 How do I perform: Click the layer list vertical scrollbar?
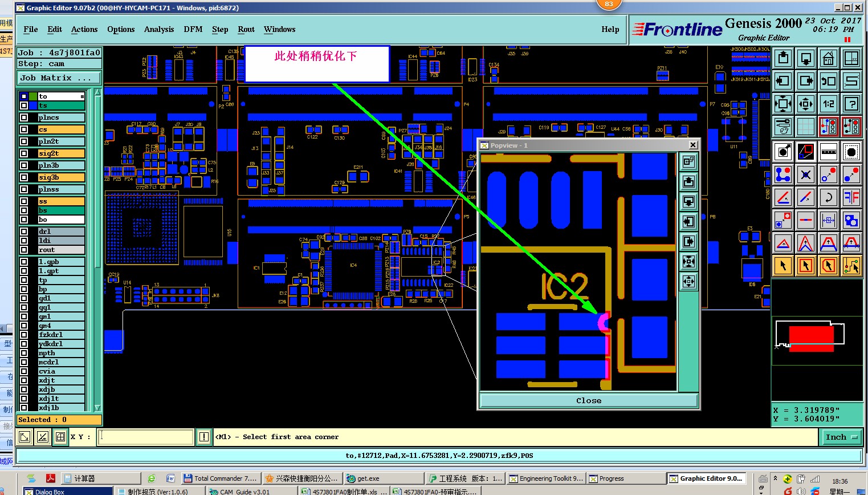pos(97,250)
